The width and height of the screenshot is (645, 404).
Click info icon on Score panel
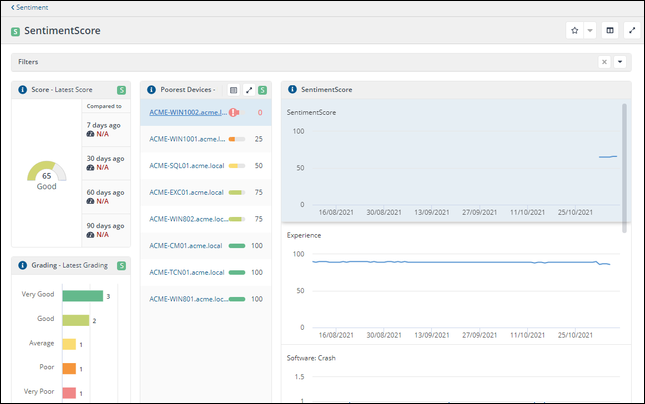pyautogui.click(x=23, y=90)
